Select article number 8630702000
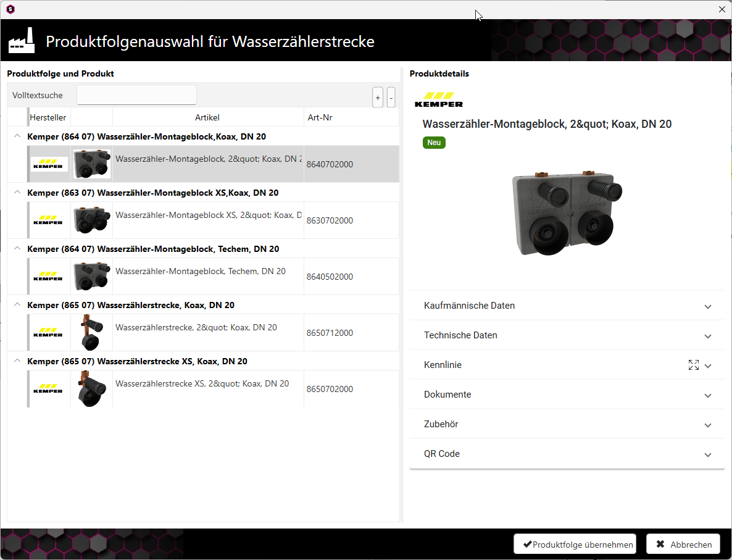The height and width of the screenshot is (560, 732). (x=330, y=220)
